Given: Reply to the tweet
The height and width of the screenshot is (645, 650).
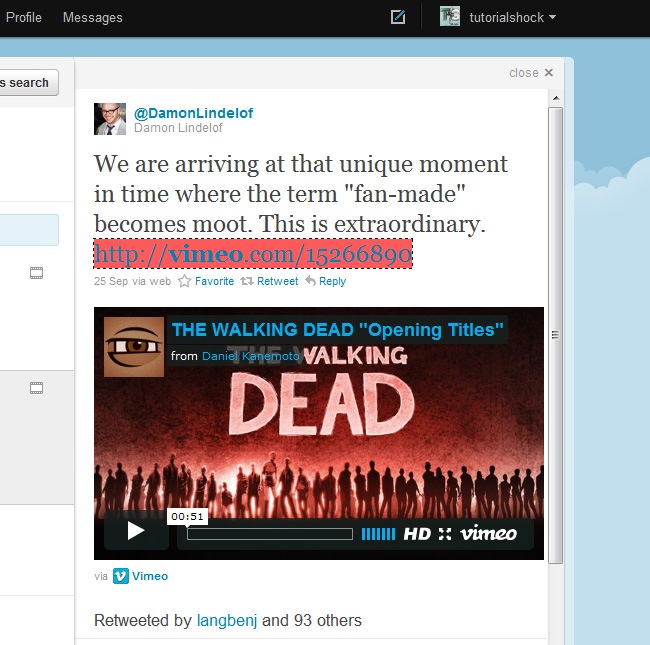Looking at the screenshot, I should [x=332, y=281].
